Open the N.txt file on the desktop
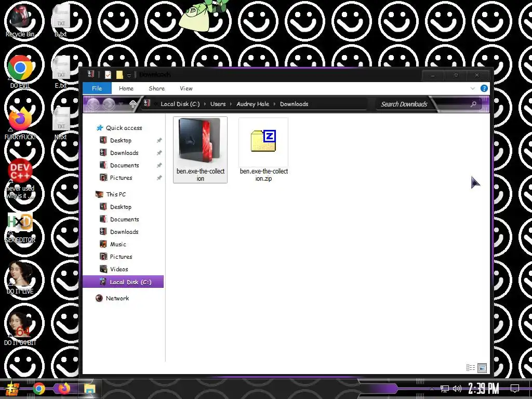 (x=61, y=124)
